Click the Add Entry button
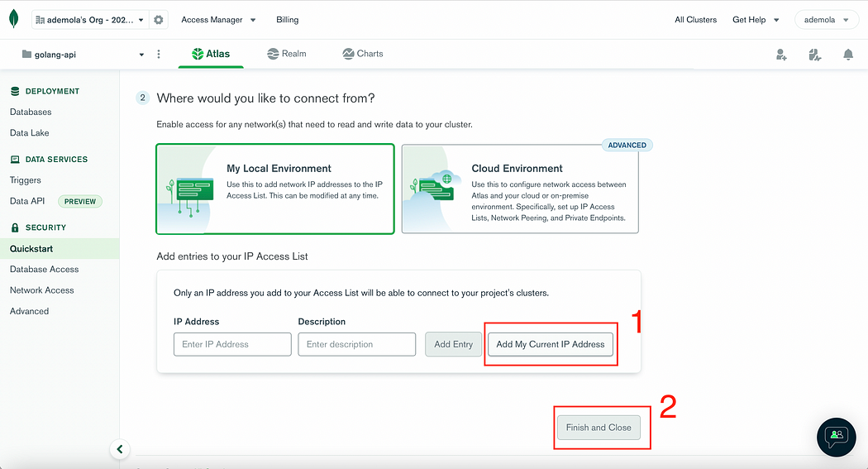 coord(453,344)
